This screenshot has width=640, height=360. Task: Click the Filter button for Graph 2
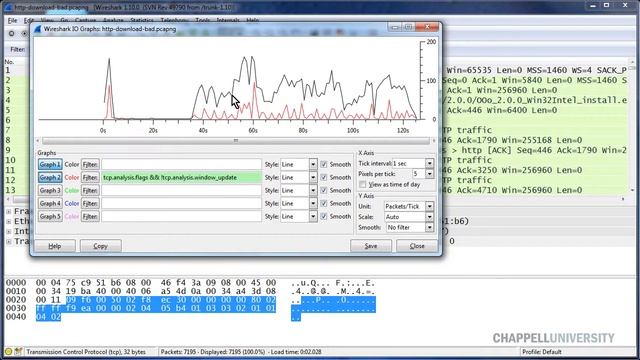[x=90, y=178]
